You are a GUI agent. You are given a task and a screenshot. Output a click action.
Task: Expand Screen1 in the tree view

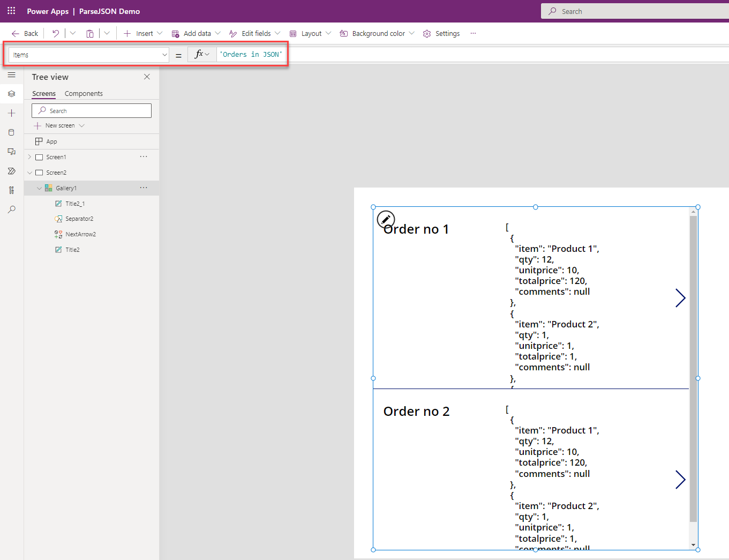tap(29, 157)
